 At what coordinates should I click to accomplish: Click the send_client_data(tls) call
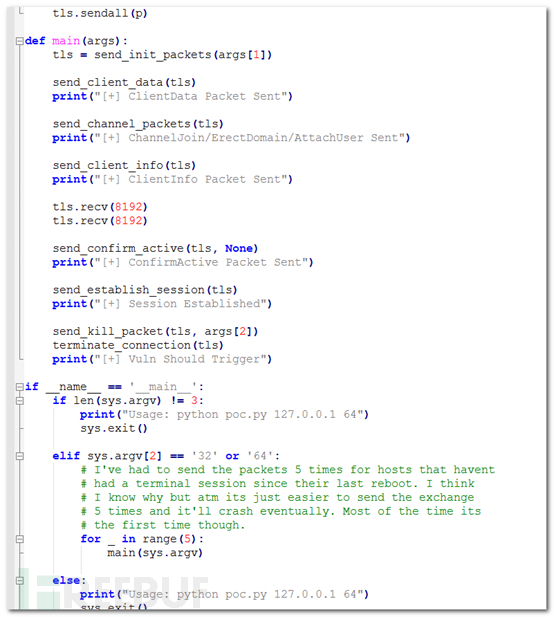124,83
